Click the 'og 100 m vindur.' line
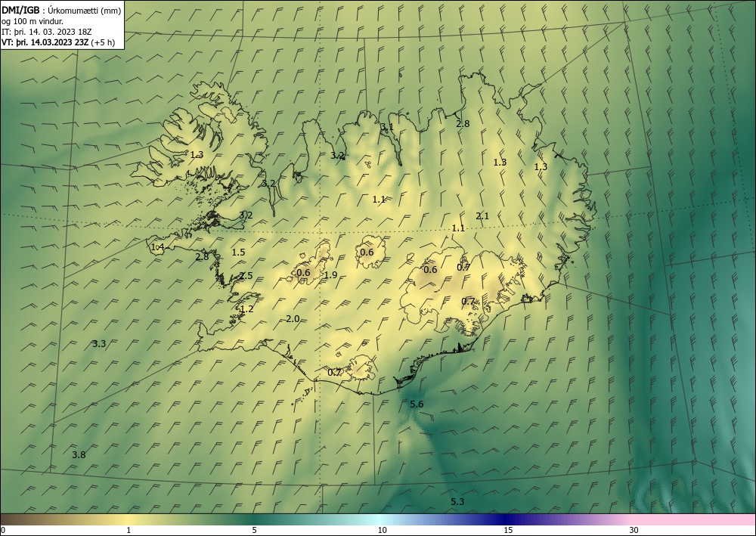This screenshot has width=756, height=536. (33, 21)
